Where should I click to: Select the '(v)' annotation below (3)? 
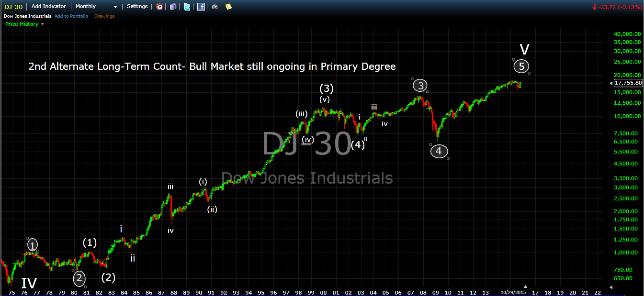tap(325, 99)
